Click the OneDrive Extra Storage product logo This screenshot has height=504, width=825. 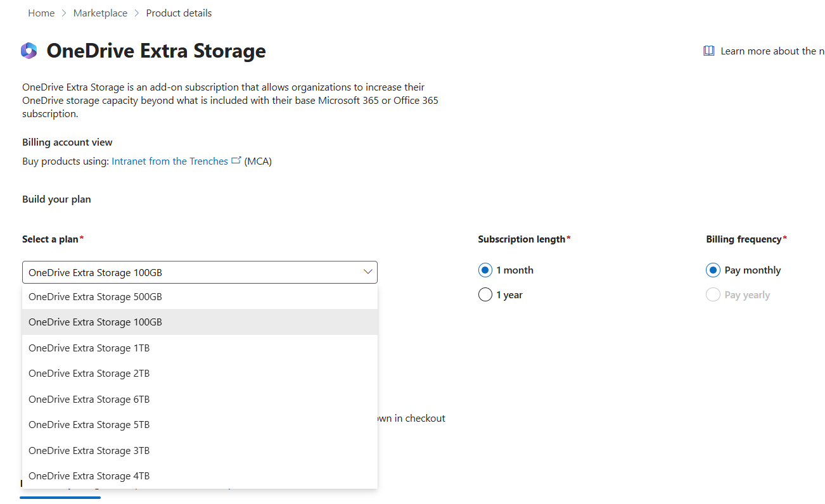pos(29,51)
